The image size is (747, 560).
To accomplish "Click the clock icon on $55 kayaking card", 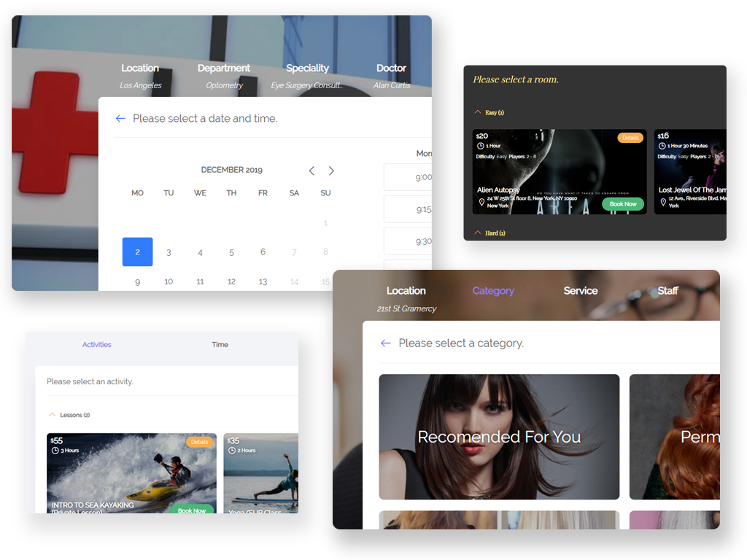I will tap(55, 451).
